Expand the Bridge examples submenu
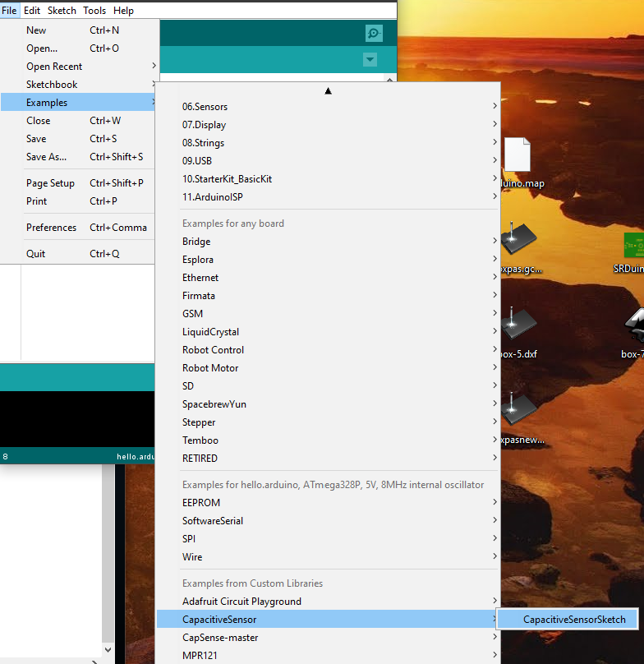This screenshot has height=664, width=644. [x=328, y=242]
